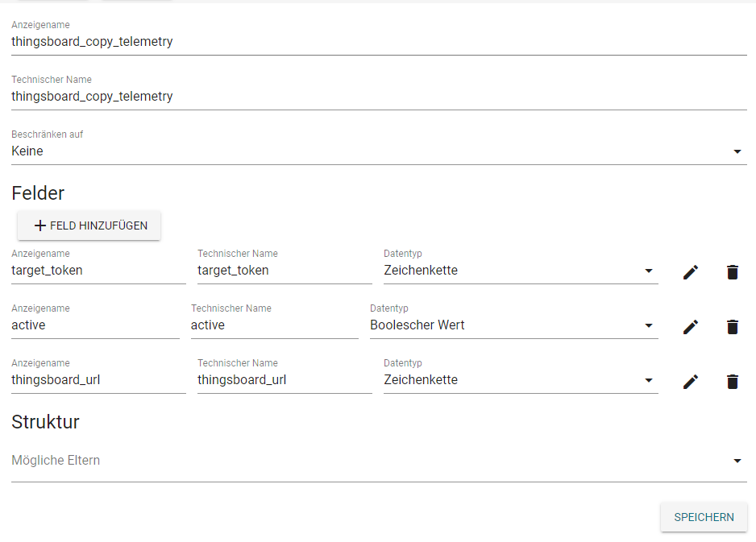
Task: Edit the thingsboard_url field with pencil icon
Action: pyautogui.click(x=690, y=382)
